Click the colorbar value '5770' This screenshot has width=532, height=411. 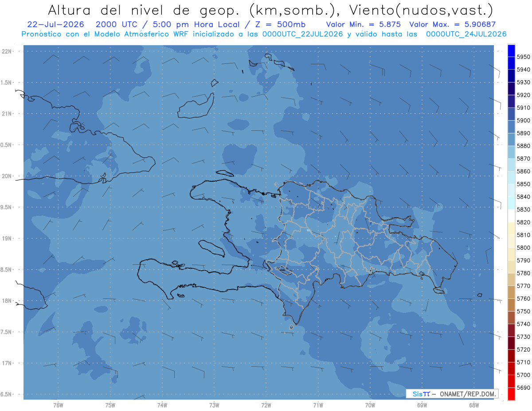[523, 286]
